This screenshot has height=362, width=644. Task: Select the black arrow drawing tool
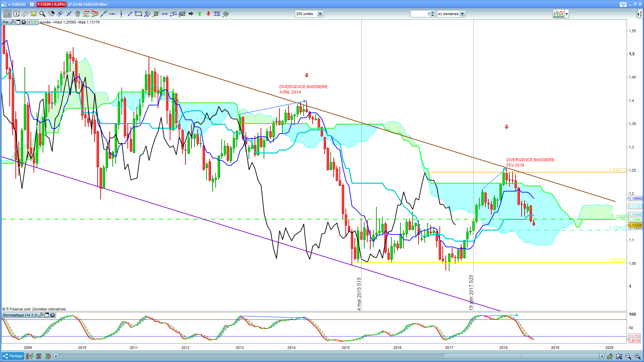(x=191, y=14)
